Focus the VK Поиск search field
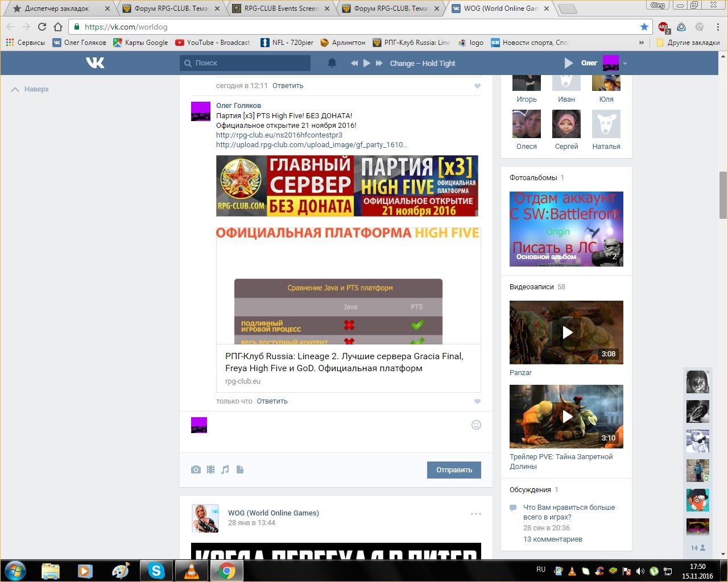The image size is (728, 582). pyautogui.click(x=245, y=63)
